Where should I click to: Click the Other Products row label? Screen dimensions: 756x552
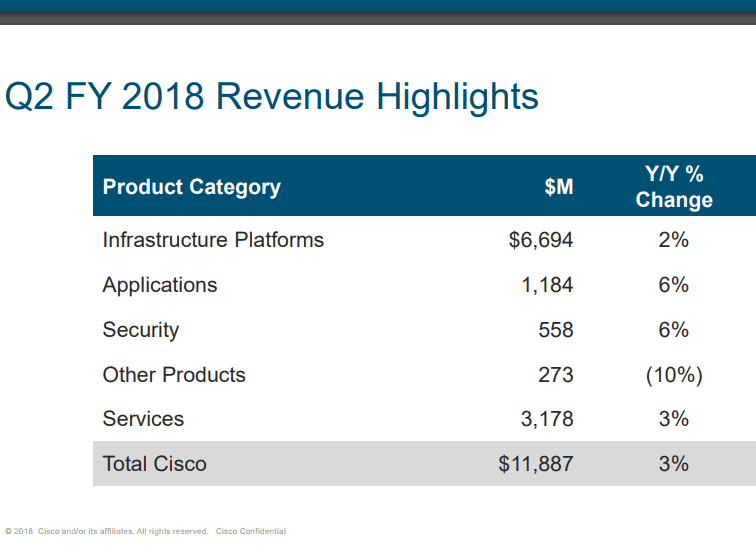[x=174, y=375]
